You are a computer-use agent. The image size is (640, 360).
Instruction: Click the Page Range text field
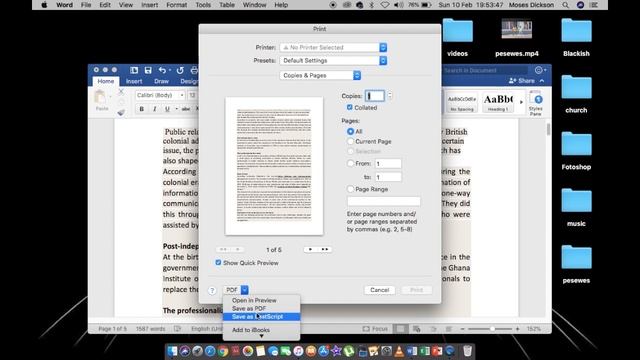click(383, 201)
